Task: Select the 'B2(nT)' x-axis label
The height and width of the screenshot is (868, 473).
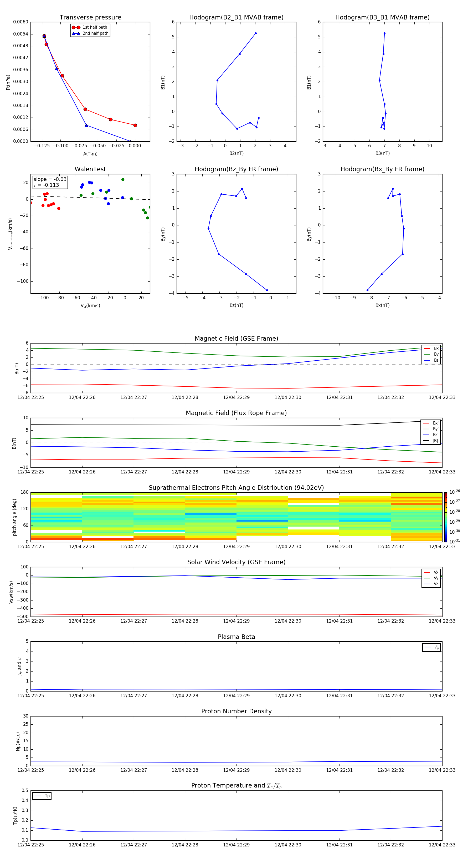Action: [x=236, y=154]
